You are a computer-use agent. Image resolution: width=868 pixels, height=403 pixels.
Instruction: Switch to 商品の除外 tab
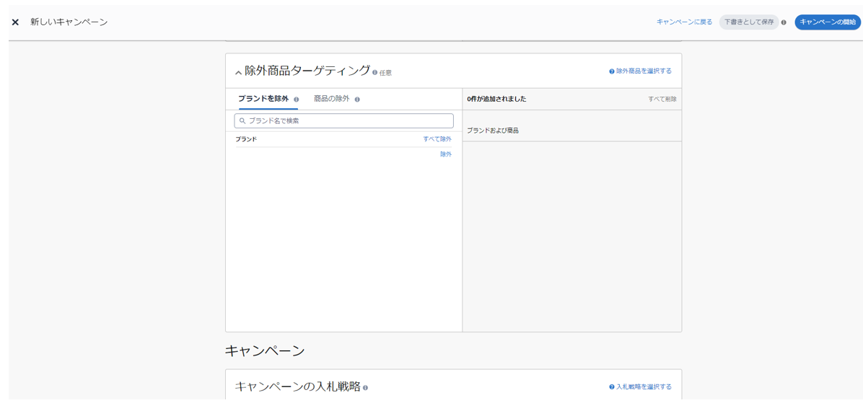[331, 99]
